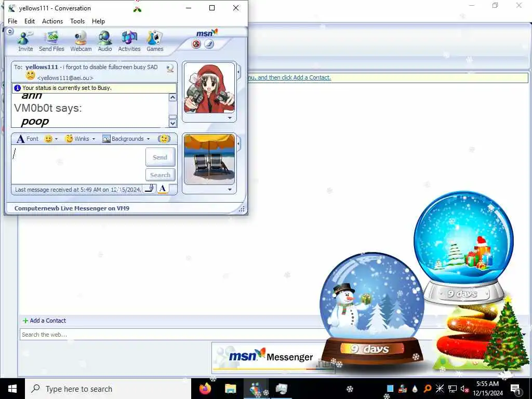The height and width of the screenshot is (399, 532).
Task: Open Send Files option
Action: 51,42
